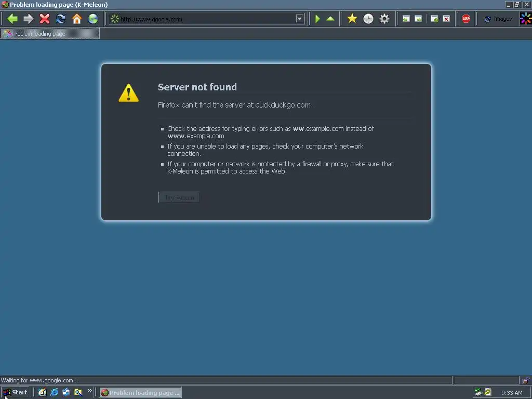Click the 9:33 AM system clock

[512, 393]
